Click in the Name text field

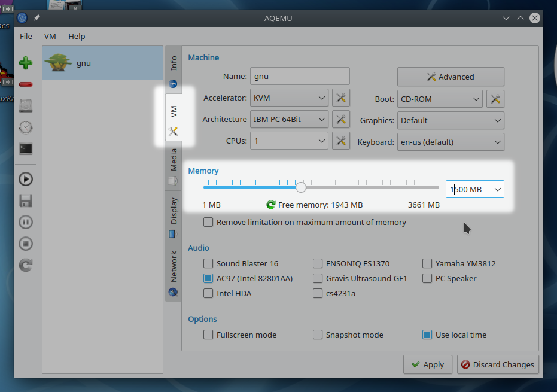point(300,76)
